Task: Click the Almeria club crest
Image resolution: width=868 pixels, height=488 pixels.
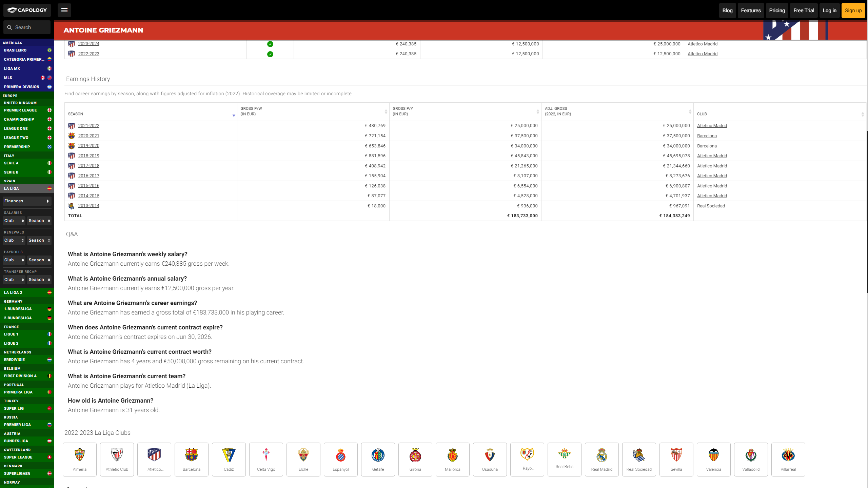Action: pyautogui.click(x=80, y=455)
